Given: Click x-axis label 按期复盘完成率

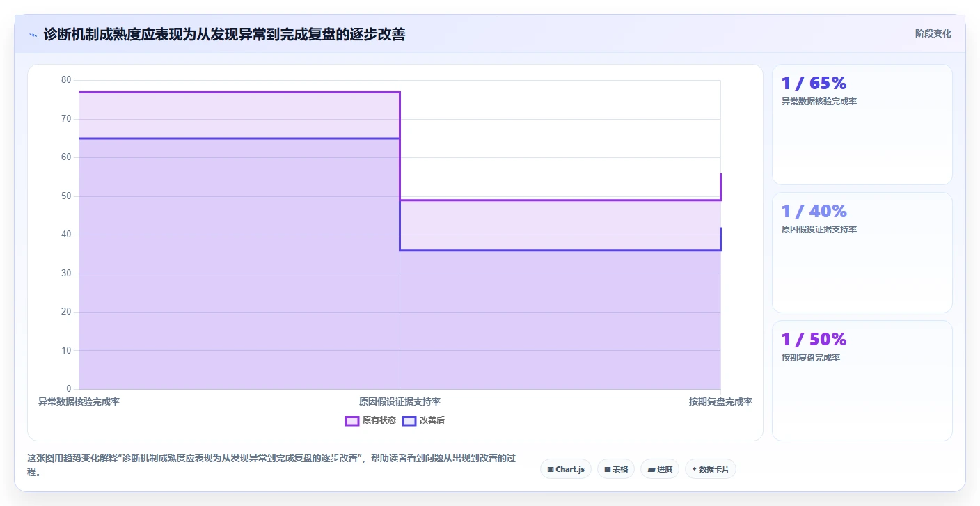Looking at the screenshot, I should tap(720, 402).
